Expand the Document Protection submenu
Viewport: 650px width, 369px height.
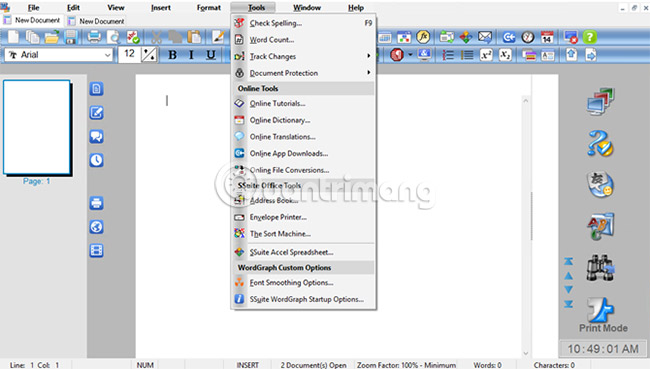(x=303, y=73)
